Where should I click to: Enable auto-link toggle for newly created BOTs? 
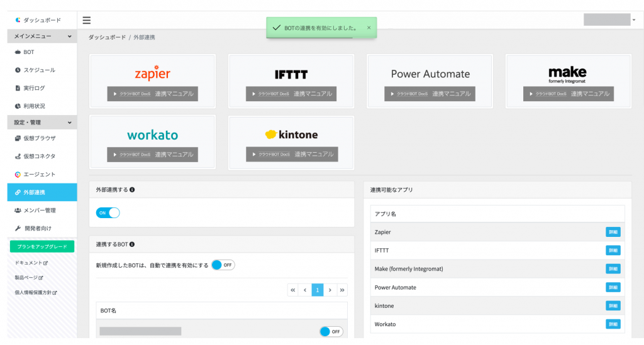coord(223,265)
